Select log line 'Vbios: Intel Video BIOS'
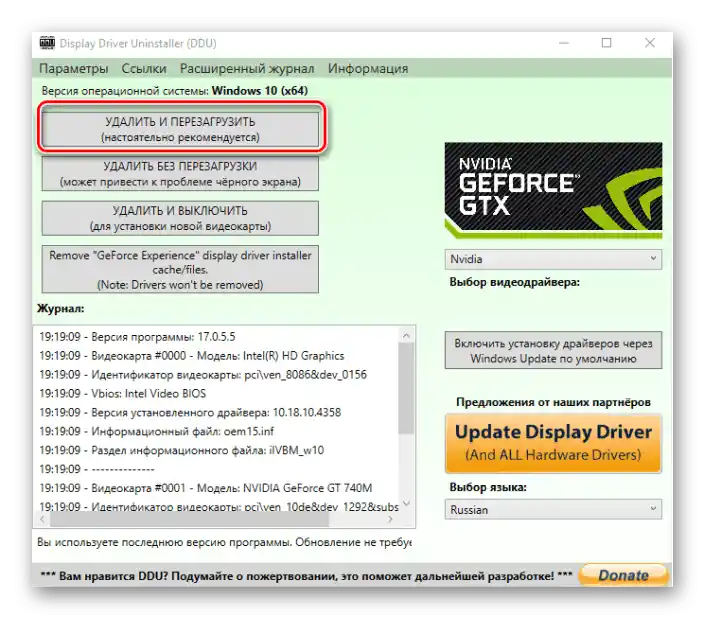 pos(122,393)
